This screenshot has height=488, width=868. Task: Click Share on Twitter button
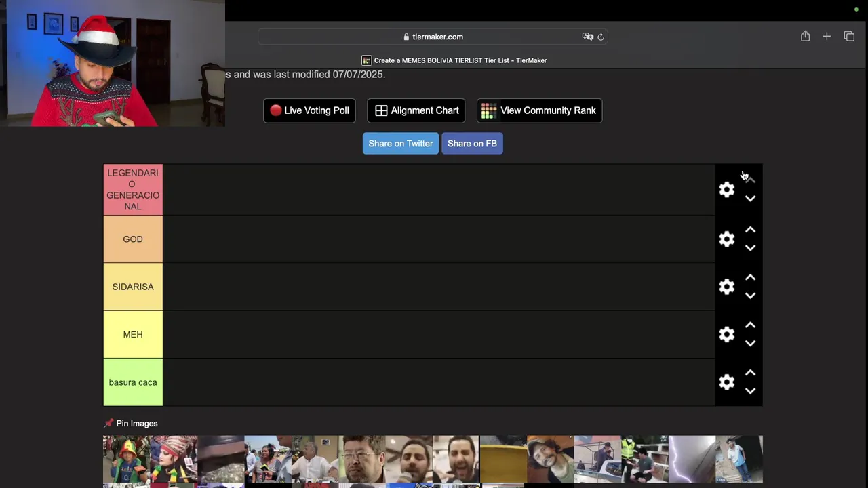point(401,144)
